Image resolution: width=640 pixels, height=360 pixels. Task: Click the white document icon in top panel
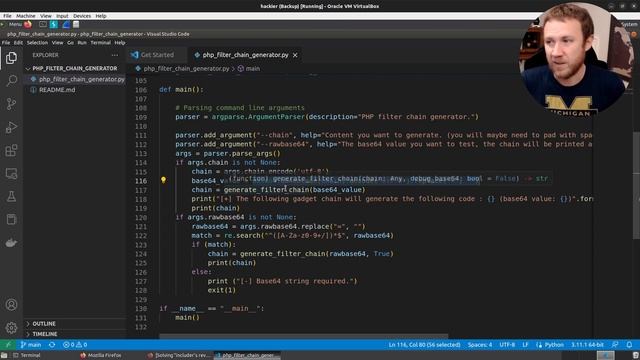(76, 24)
